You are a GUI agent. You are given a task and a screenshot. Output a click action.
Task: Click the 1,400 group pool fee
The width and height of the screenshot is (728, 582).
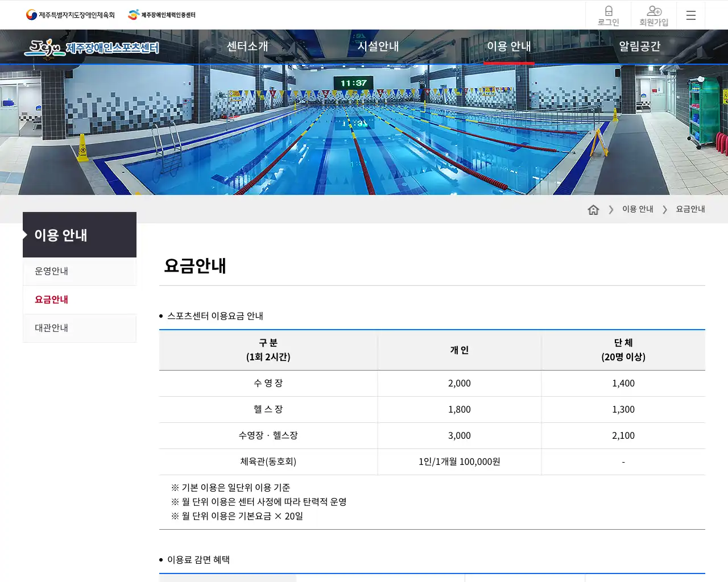tap(623, 383)
